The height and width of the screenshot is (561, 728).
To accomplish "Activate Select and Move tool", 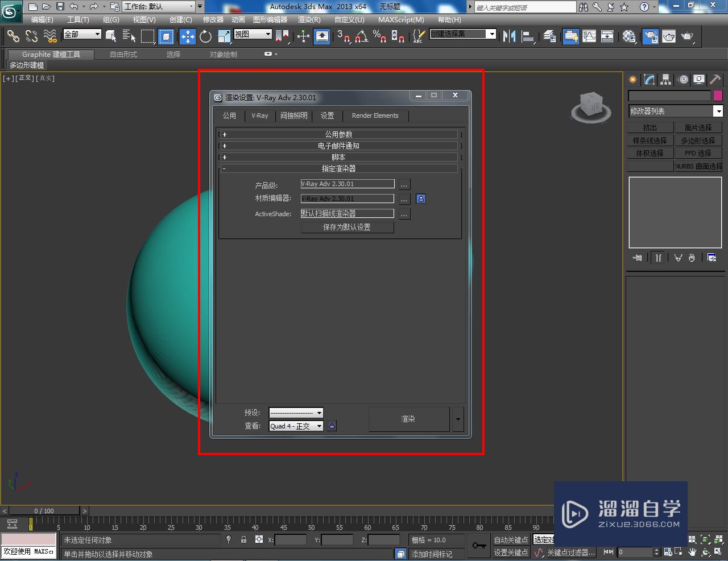I will coord(187,36).
